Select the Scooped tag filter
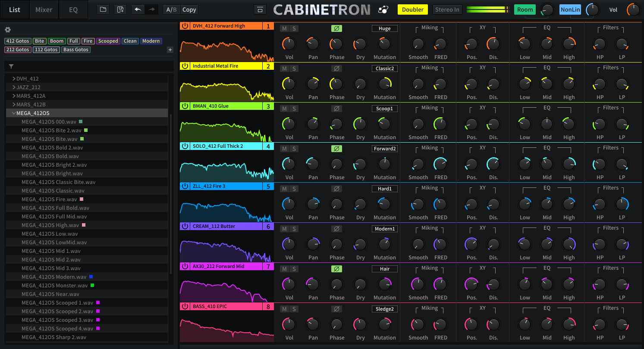644x349 pixels. (108, 41)
